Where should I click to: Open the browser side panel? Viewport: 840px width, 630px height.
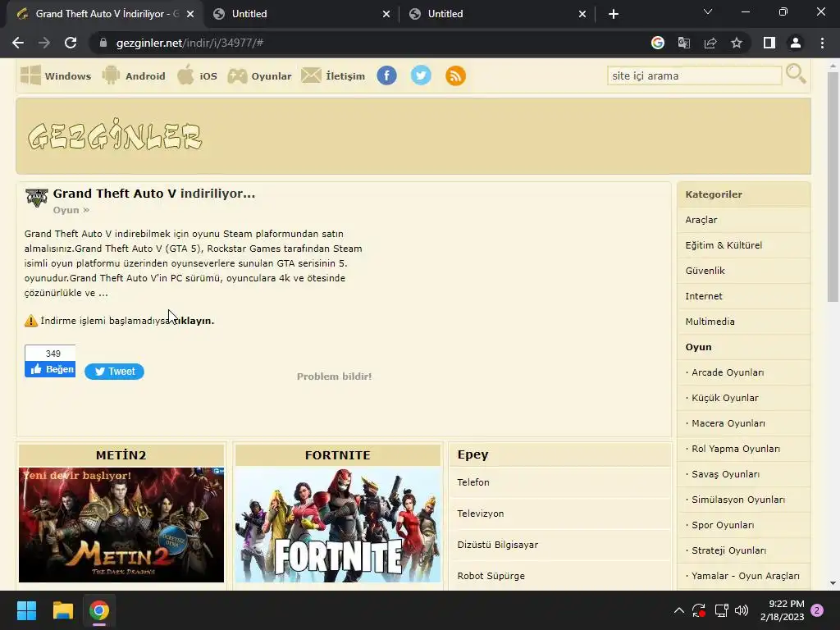769,43
